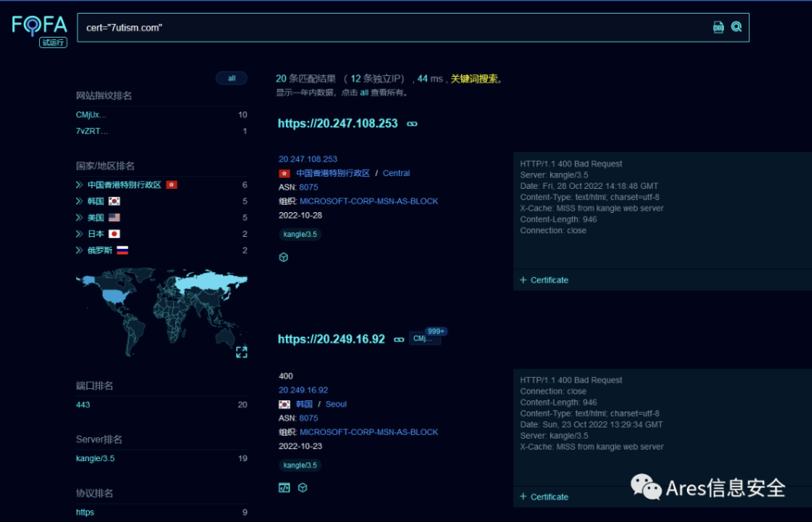
Task: Click the link icon next to https://20.247.108.253
Action: point(412,124)
